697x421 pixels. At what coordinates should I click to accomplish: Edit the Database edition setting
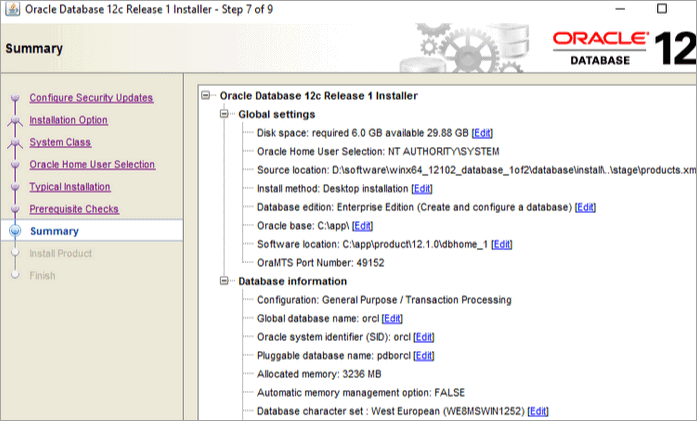pos(585,207)
